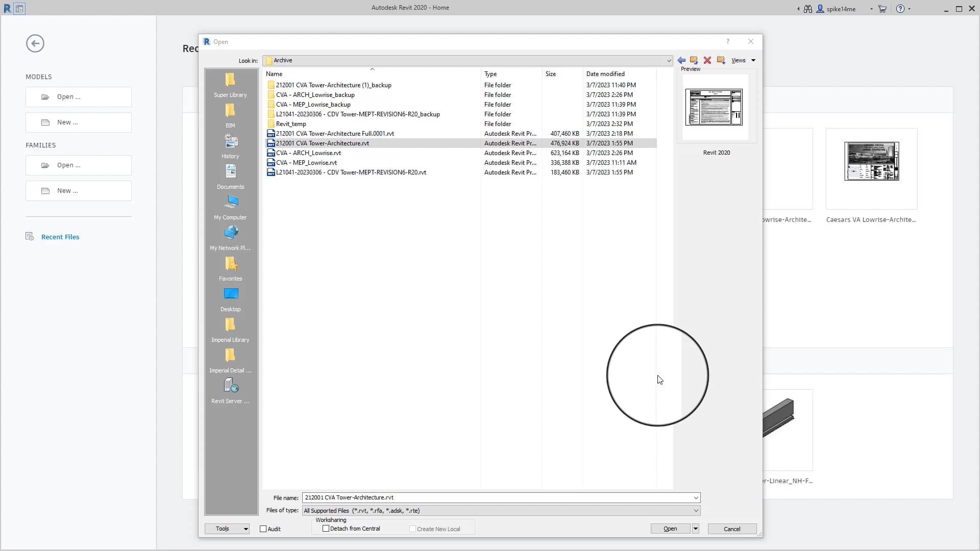Open the Desktop places shortcut

(x=230, y=298)
